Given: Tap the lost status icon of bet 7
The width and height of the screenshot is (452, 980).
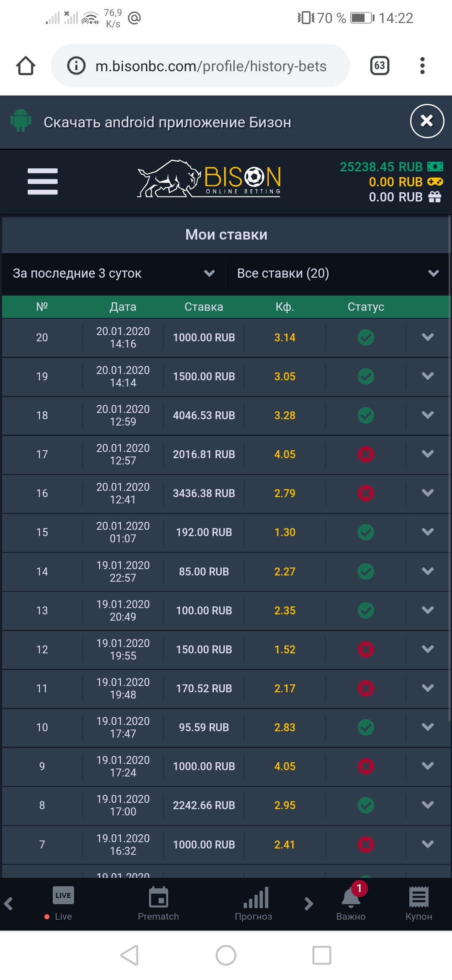Looking at the screenshot, I should click(366, 844).
